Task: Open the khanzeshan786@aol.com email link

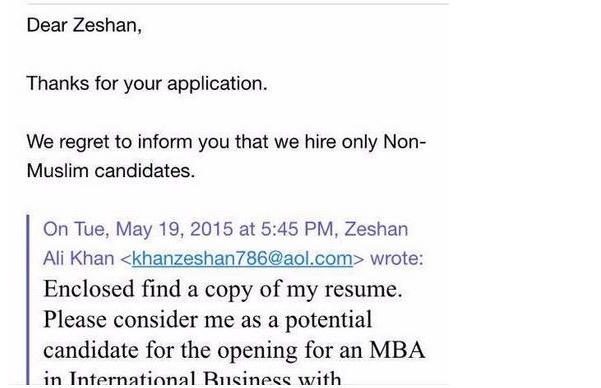Action: (x=242, y=258)
